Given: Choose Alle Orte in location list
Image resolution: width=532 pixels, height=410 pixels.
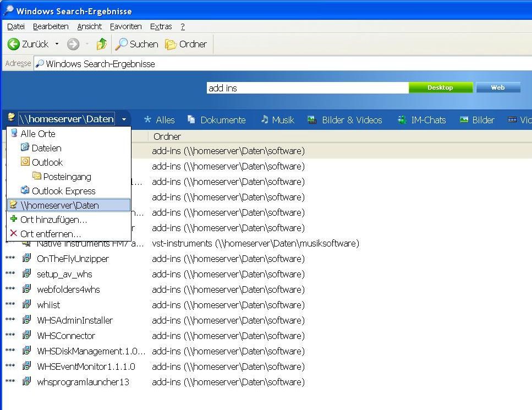Looking at the screenshot, I should click(69, 134).
